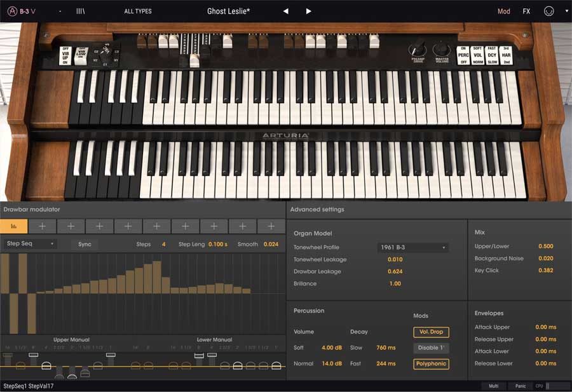Click the Release Upper value 0.00 ms

click(x=546, y=339)
